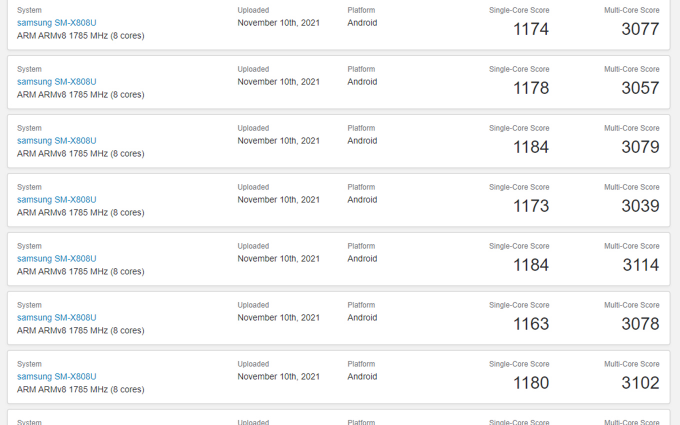
Task: Open the samsung SM-X808U link scoring 3114
Action: click(x=56, y=259)
